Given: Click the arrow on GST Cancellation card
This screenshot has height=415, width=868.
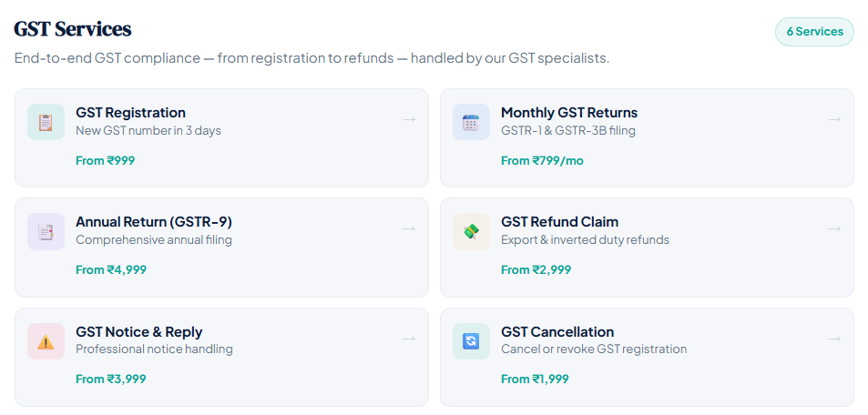Looking at the screenshot, I should coord(834,339).
